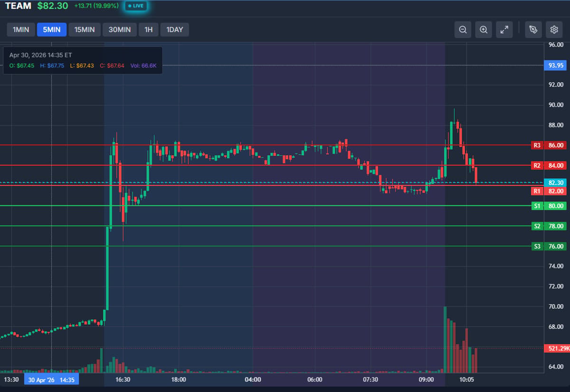Click the R2 resistance label
This screenshot has height=392, width=570.
[537, 165]
